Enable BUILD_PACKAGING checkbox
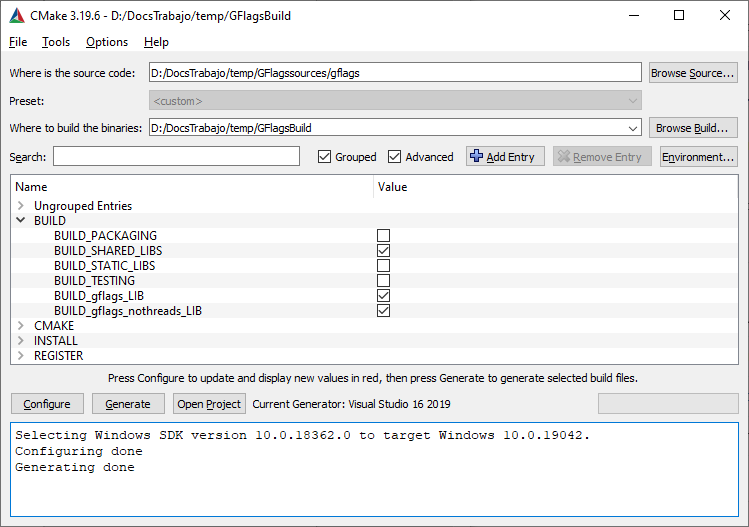 click(383, 236)
